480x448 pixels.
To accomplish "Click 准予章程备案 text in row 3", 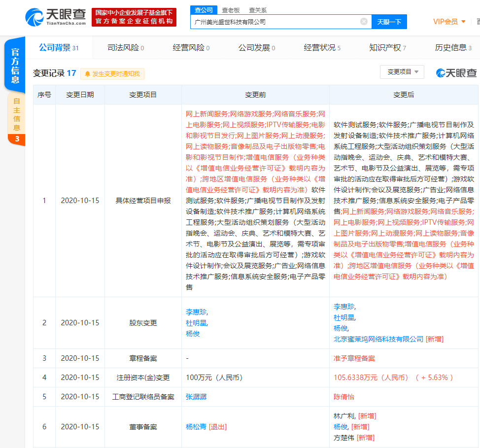I will [x=354, y=358].
